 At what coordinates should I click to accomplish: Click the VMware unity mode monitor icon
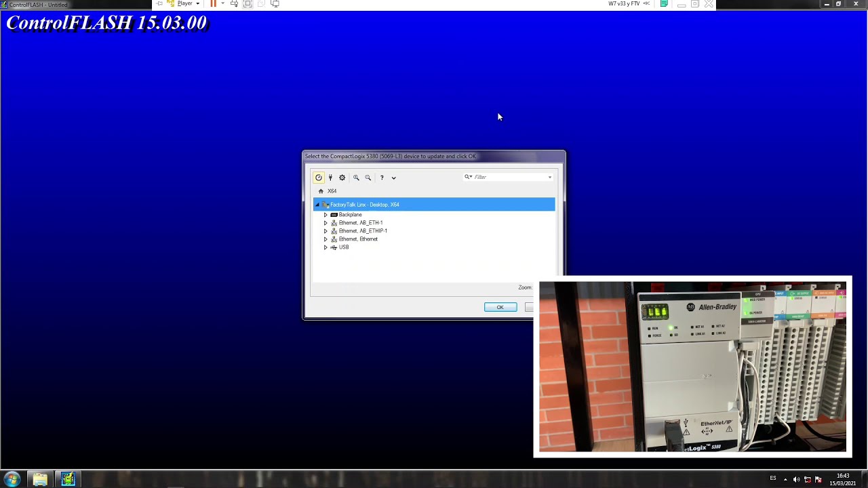pos(275,3)
